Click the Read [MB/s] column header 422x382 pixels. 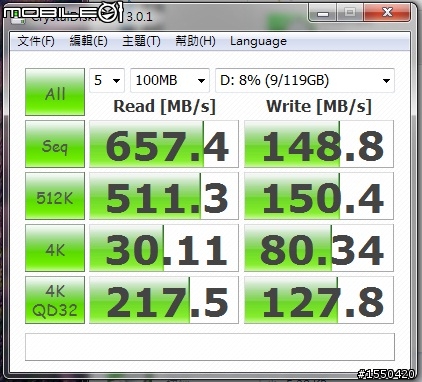coord(164,107)
